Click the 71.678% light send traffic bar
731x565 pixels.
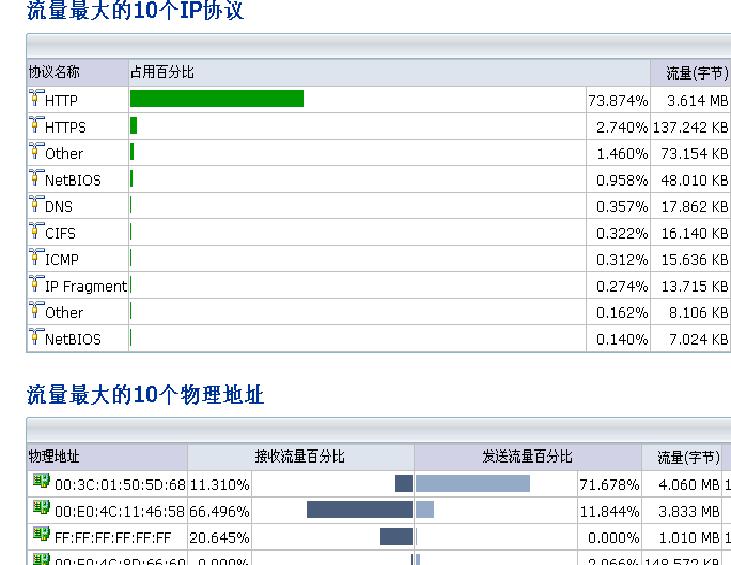coord(472,484)
